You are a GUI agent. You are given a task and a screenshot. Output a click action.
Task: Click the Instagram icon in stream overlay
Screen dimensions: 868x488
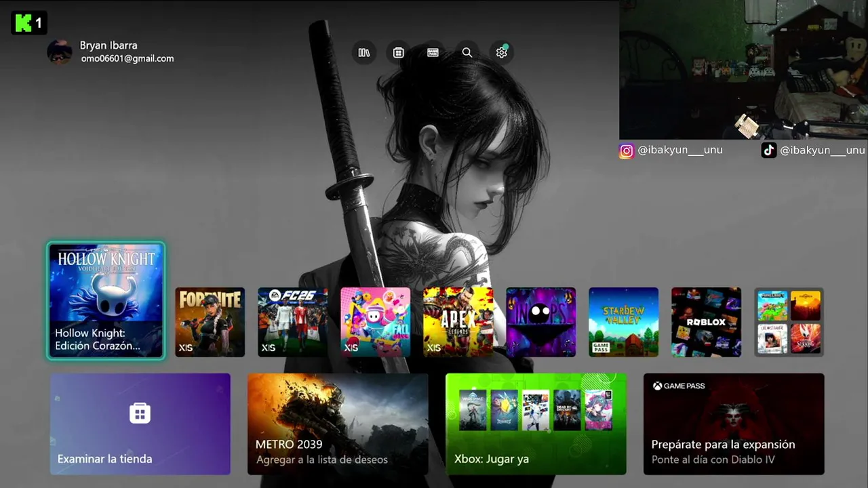(627, 150)
